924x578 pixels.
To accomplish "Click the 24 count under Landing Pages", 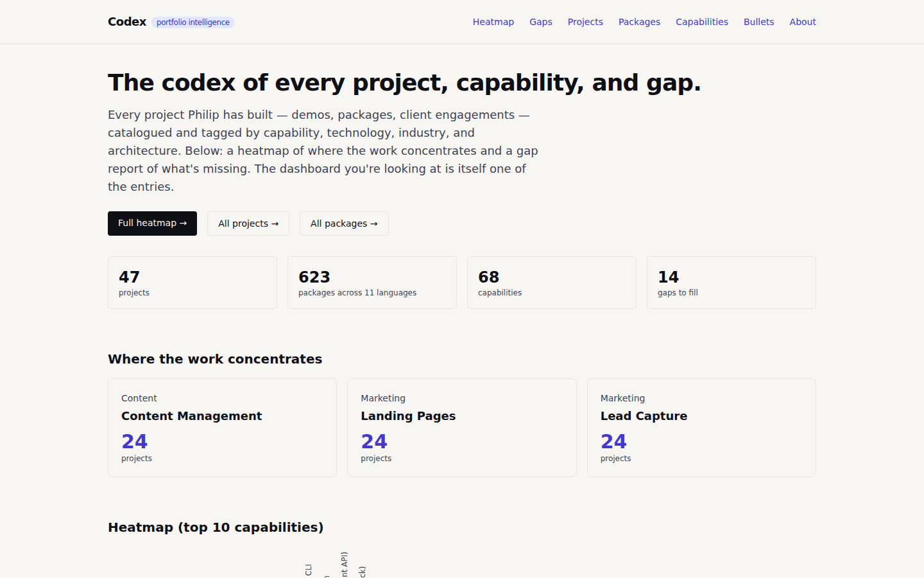I will pyautogui.click(x=374, y=441).
